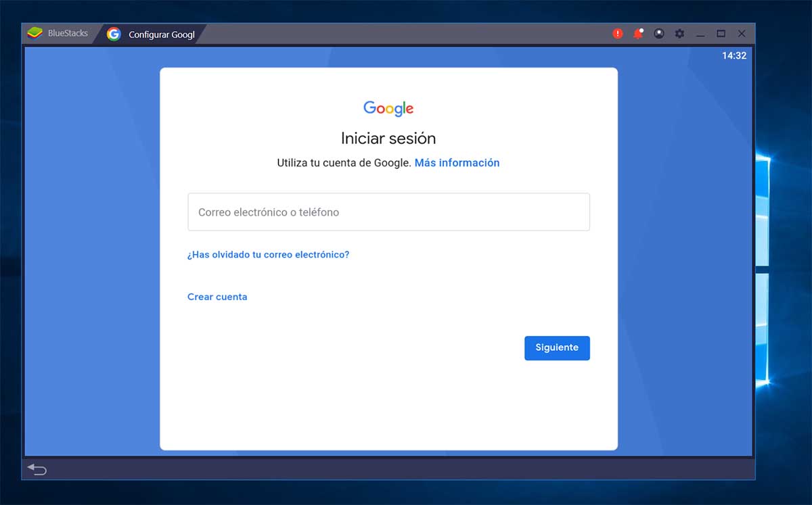Click the Google G icon in tab
This screenshot has width=812, height=505.
pyautogui.click(x=114, y=34)
